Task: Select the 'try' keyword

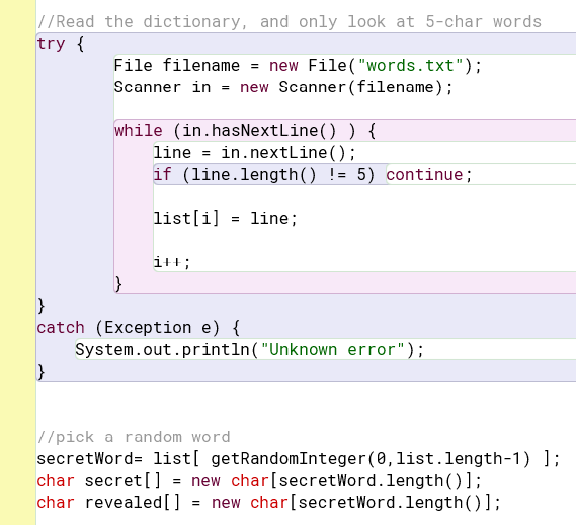Action: [51, 44]
